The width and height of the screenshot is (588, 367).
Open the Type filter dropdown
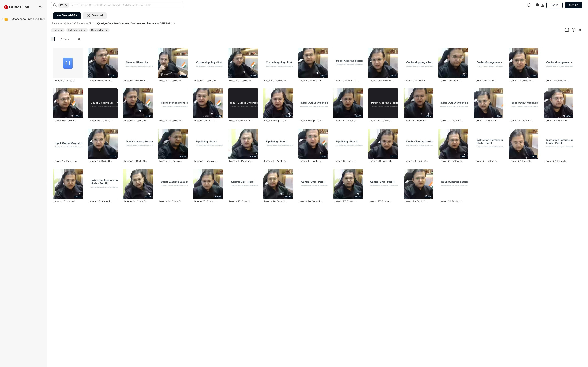click(58, 30)
